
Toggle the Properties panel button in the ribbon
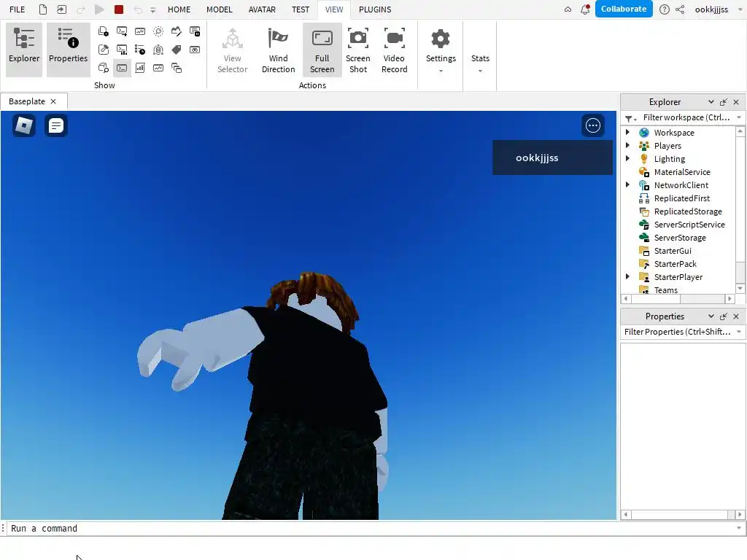tap(68, 50)
